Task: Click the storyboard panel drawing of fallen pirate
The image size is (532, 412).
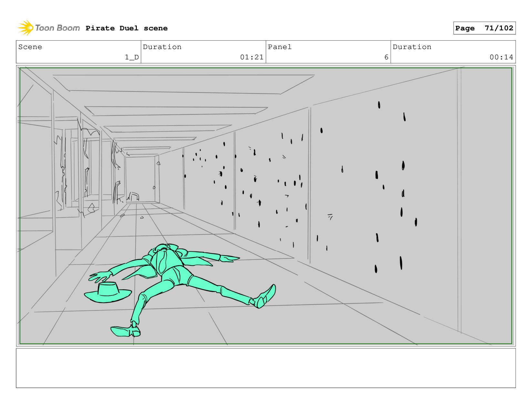Action: click(x=266, y=206)
